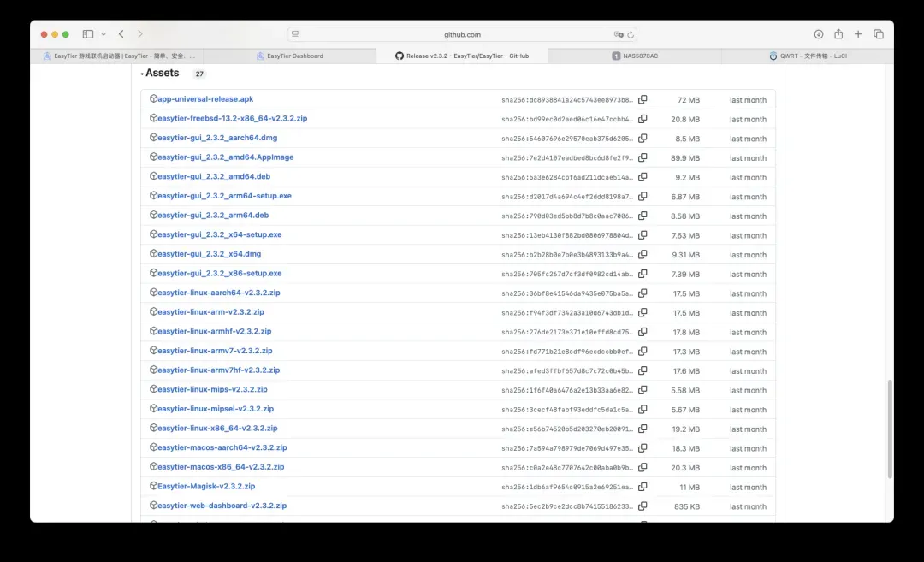Copy sha256 for easytier-gui_2.3.2_amd64.deb
Screen dimensions: 924x562
(x=643, y=177)
